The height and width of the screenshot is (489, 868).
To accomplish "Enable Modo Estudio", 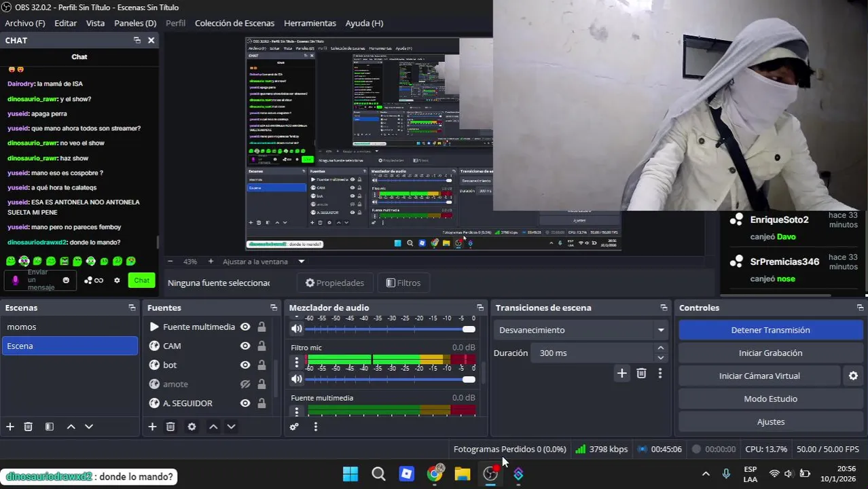I will click(x=770, y=399).
